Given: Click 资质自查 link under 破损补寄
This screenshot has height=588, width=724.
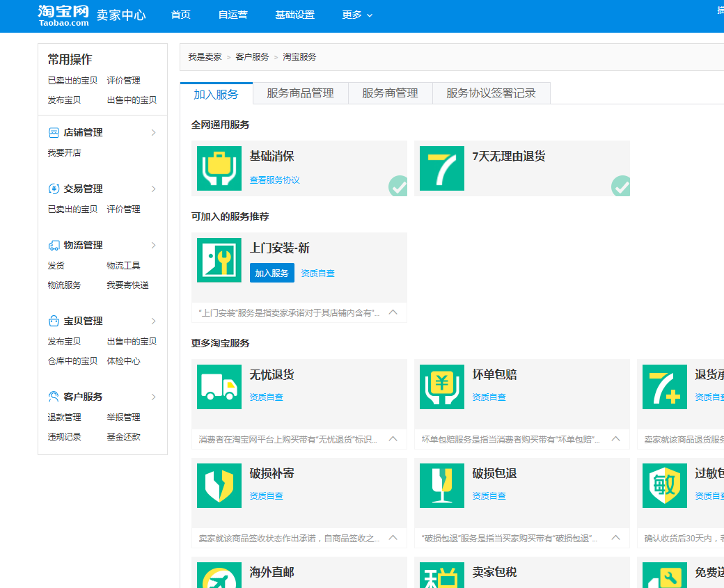Looking at the screenshot, I should [267, 495].
